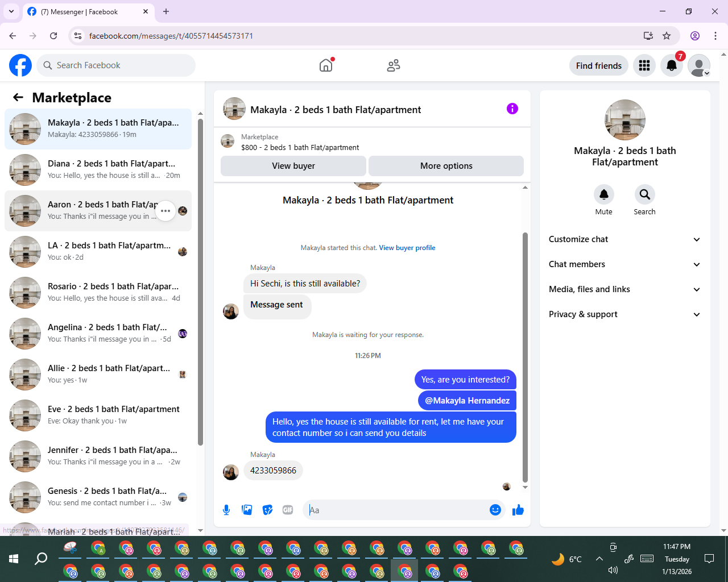Choose a sticker icon
Image resolution: width=728 pixels, height=582 pixels.
point(267,510)
